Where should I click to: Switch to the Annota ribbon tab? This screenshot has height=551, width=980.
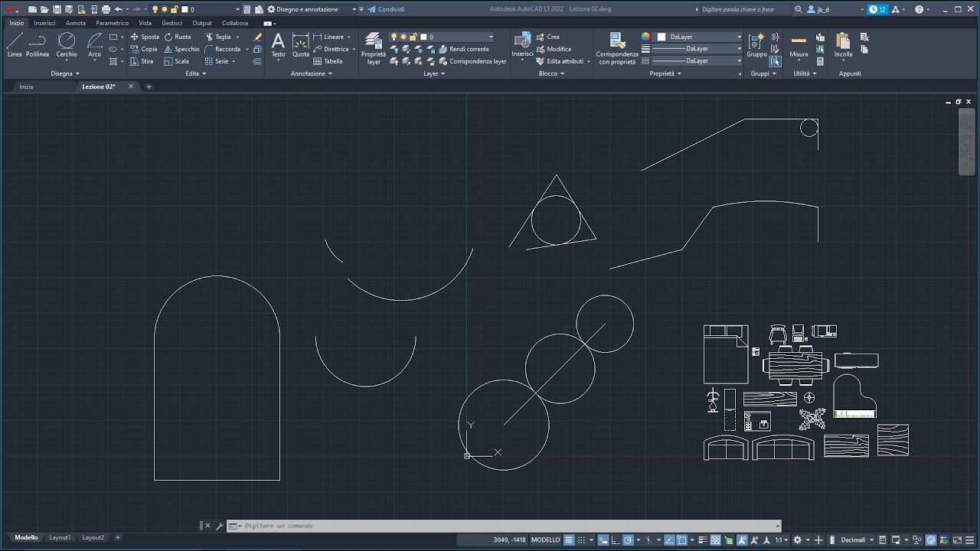[76, 23]
